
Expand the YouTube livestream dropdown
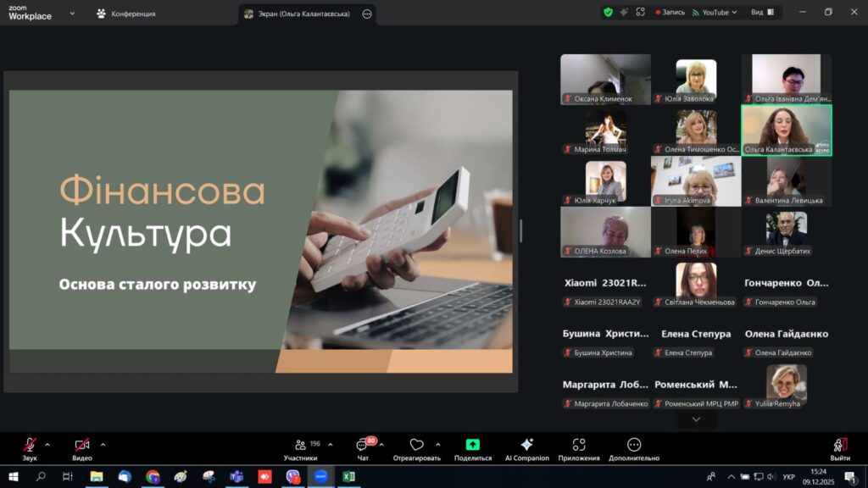715,13
